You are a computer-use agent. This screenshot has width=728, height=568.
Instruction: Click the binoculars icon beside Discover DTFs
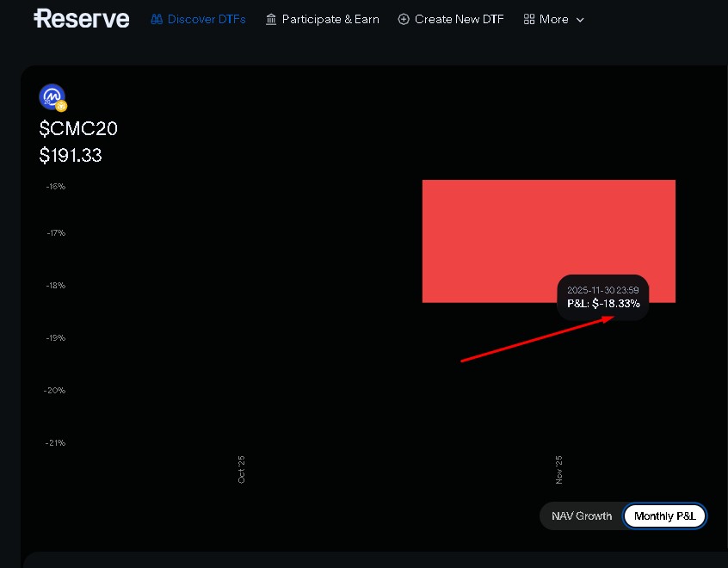pyautogui.click(x=157, y=19)
